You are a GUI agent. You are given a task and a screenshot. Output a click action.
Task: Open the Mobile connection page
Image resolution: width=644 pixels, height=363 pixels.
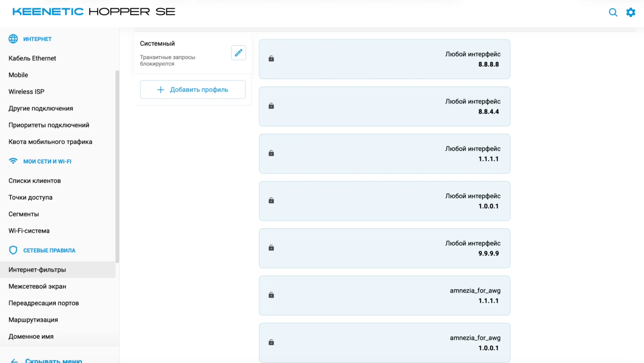pyautogui.click(x=18, y=75)
